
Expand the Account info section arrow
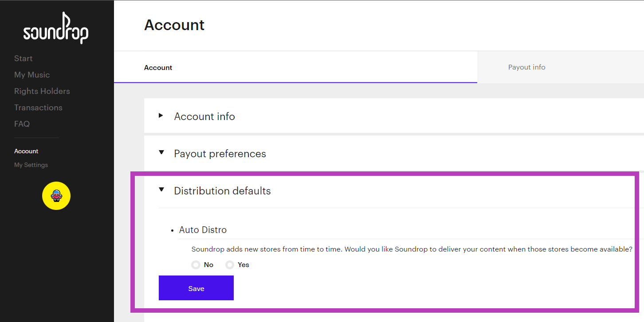tap(161, 116)
